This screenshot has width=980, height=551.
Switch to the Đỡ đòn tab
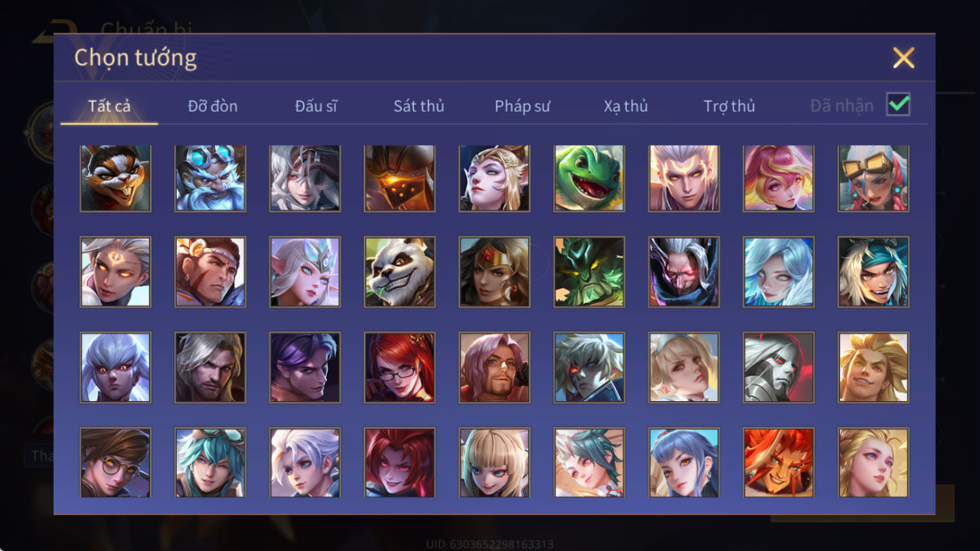212,106
